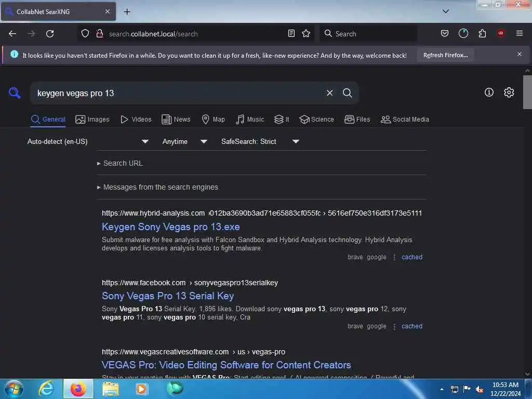Open the Keygen Sony Vegas pro 13.exe result

pyautogui.click(x=170, y=227)
